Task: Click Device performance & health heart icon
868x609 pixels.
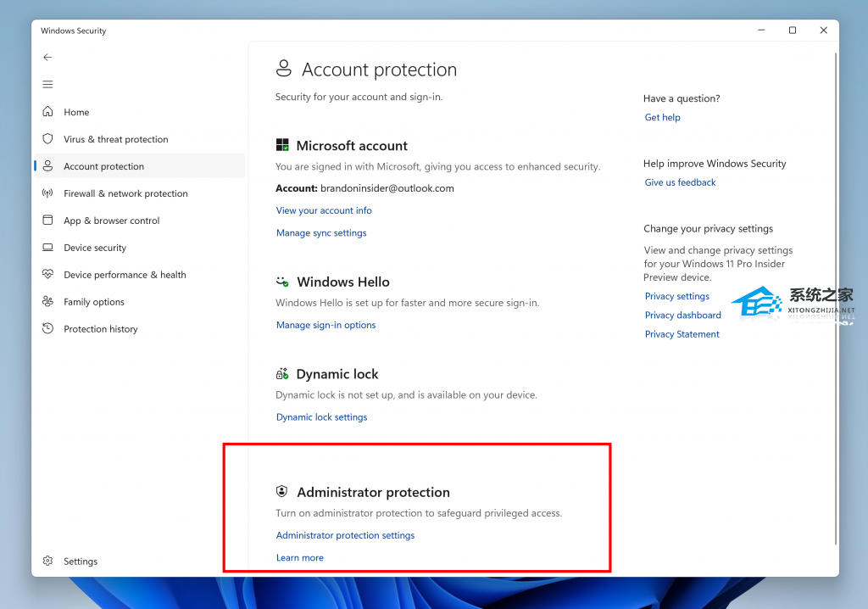Action: [47, 275]
